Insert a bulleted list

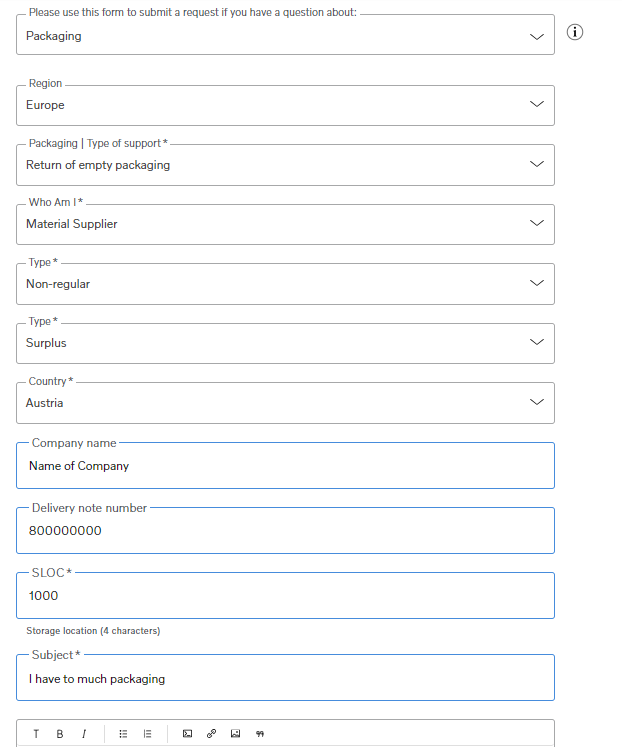click(123, 734)
